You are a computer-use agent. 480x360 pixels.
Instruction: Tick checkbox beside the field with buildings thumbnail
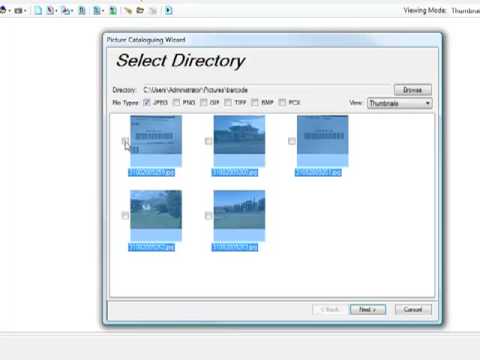point(208,216)
